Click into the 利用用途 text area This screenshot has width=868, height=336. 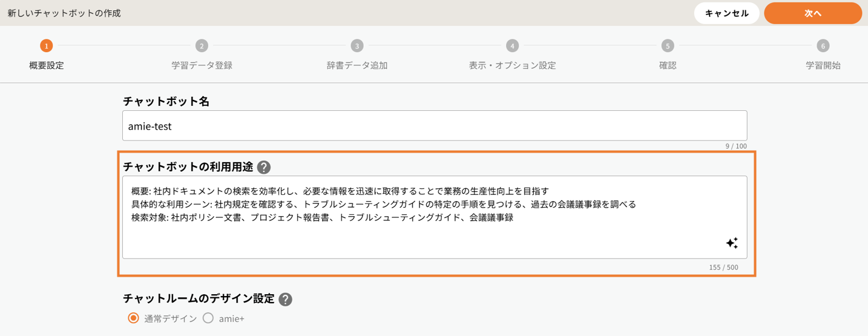[x=424, y=236]
